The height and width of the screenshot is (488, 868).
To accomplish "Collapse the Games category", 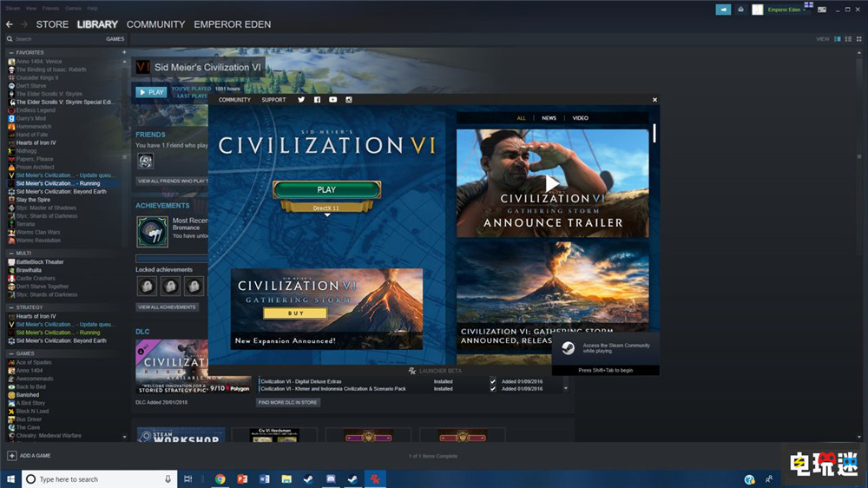I will click(x=11, y=353).
